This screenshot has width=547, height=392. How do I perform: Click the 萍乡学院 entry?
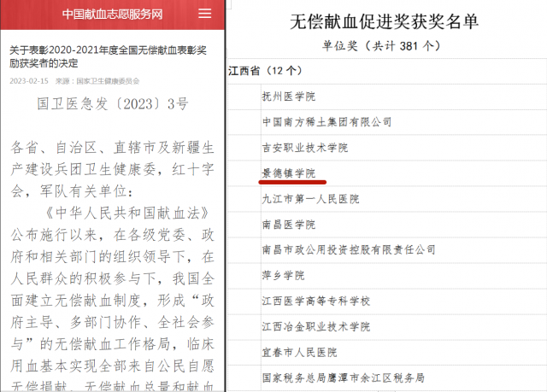282,276
